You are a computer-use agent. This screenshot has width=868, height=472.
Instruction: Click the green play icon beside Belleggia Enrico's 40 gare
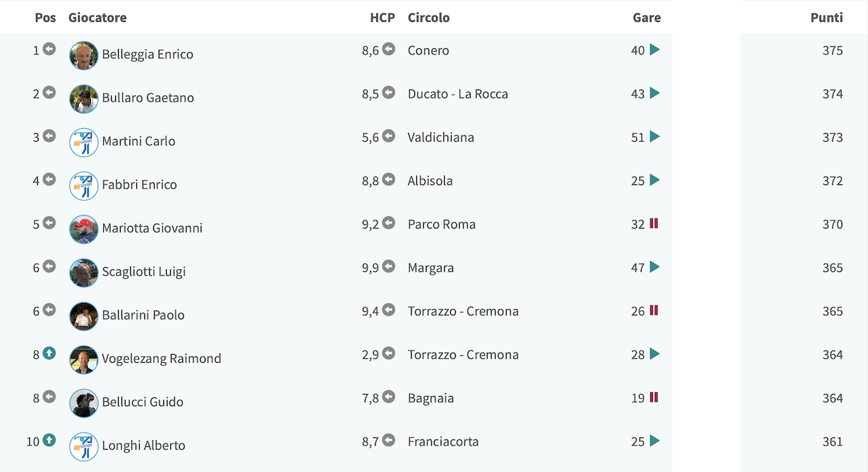[x=654, y=50]
